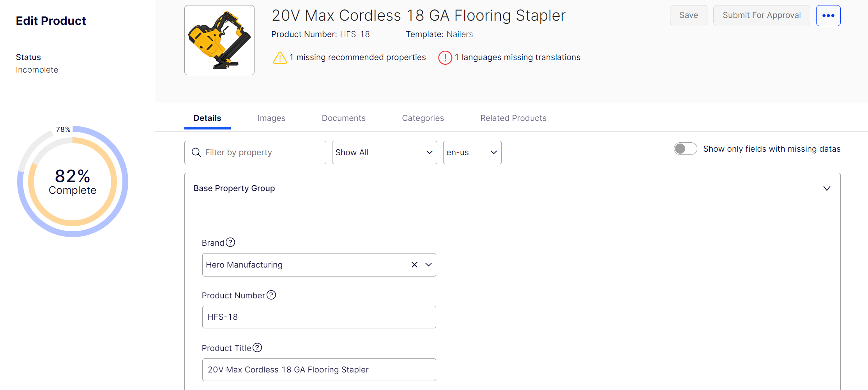Open the Show All filter dropdown

384,152
